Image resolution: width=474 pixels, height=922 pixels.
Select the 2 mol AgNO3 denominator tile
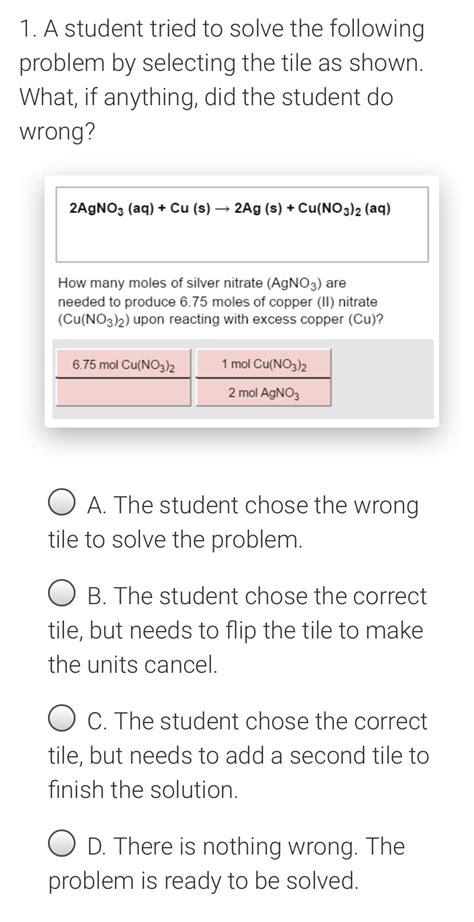click(x=263, y=392)
